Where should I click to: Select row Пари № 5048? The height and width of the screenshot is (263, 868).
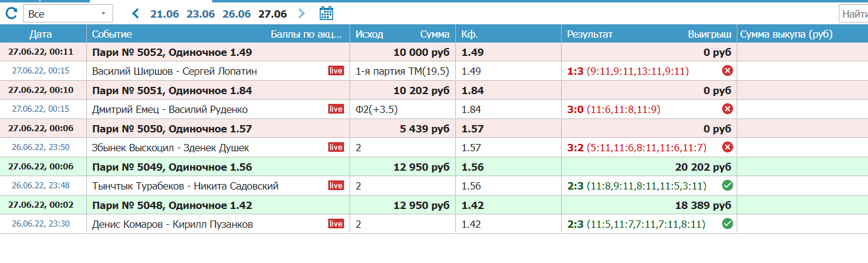172,205
